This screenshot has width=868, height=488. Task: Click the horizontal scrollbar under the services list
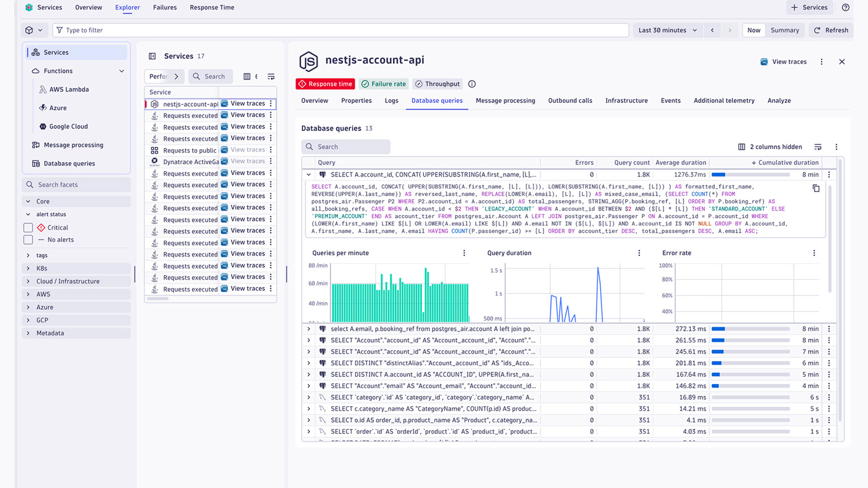coord(158,299)
